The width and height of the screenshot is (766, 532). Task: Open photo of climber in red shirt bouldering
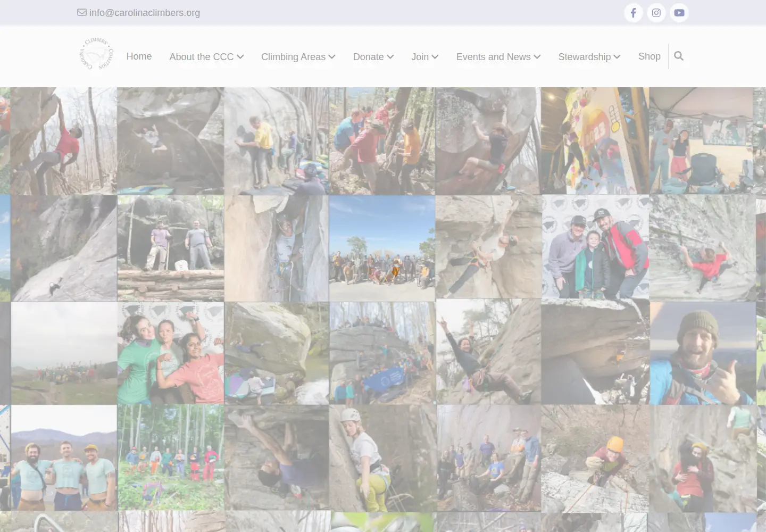coord(63,141)
